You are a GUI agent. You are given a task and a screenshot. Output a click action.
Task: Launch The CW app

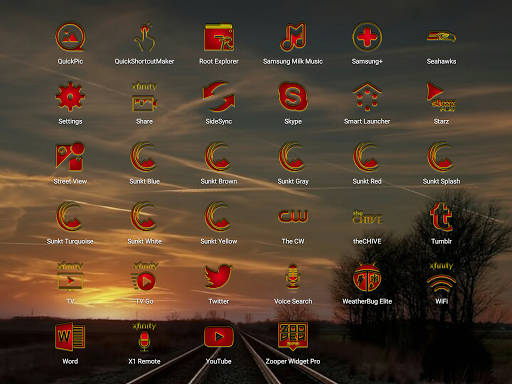pyautogui.click(x=293, y=216)
